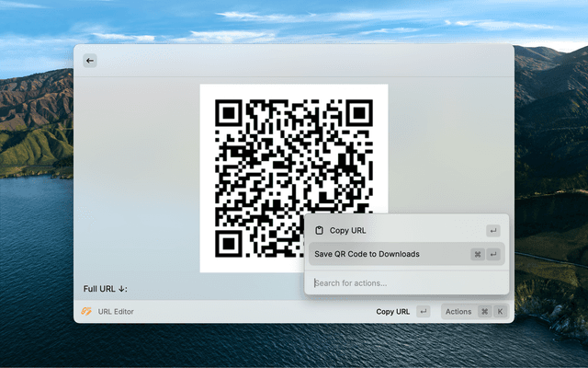Click the clipboard icon beside Copy URL
The image size is (588, 368).
point(319,231)
